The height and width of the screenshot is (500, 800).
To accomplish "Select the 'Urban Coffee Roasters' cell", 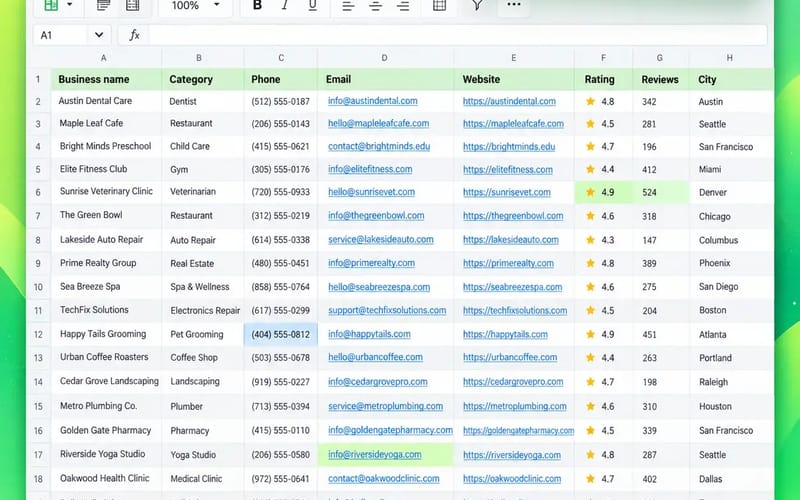I will tap(107, 357).
